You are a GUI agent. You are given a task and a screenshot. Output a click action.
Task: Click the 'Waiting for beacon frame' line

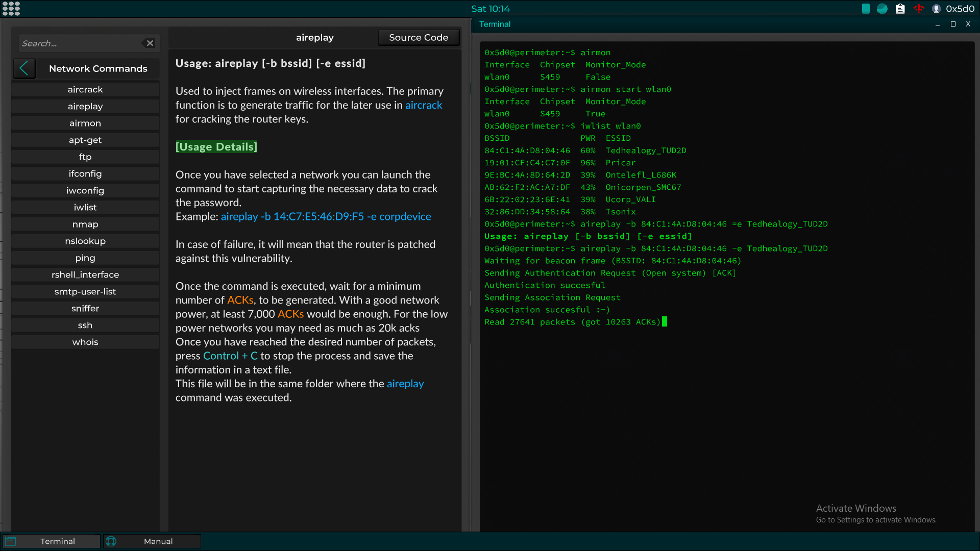(x=613, y=261)
